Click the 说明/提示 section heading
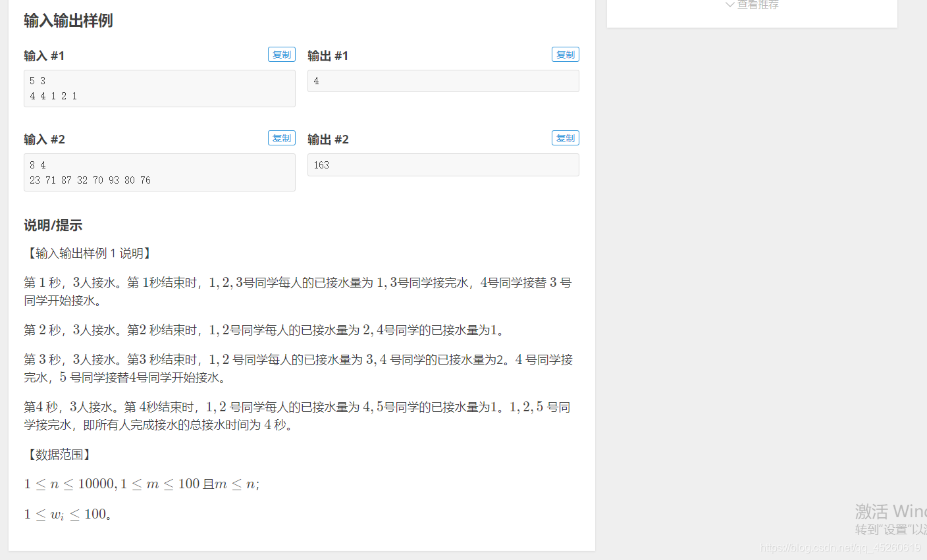The image size is (927, 560). point(53,225)
